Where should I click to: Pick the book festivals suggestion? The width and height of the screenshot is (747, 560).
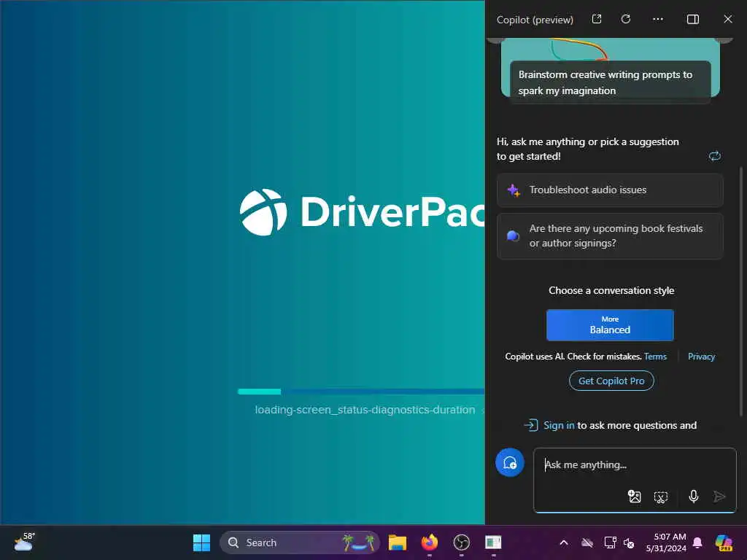tap(610, 236)
